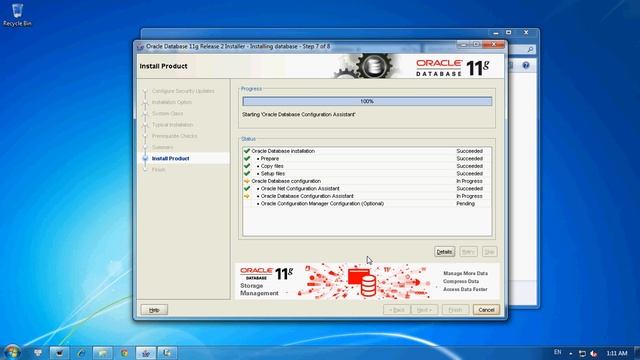Click the disabled Back button
Viewport: 640px width, 360px height.
[x=397, y=310]
